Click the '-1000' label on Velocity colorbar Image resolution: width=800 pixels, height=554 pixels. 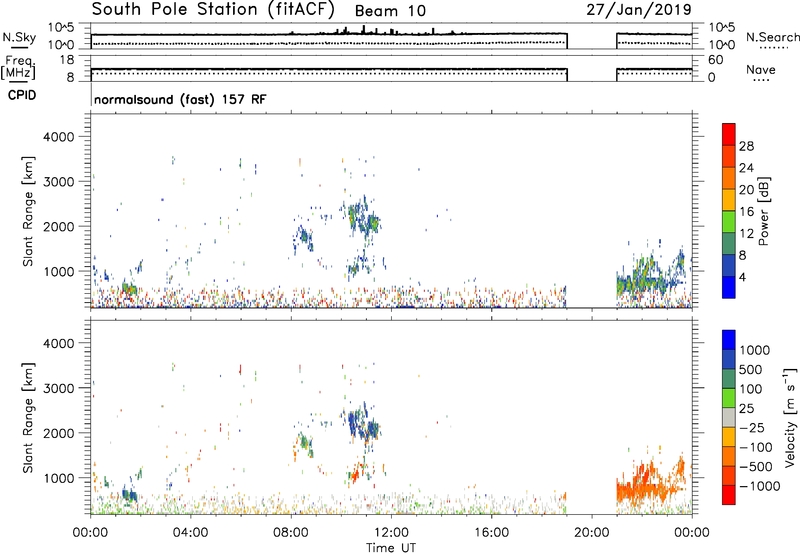pos(760,486)
